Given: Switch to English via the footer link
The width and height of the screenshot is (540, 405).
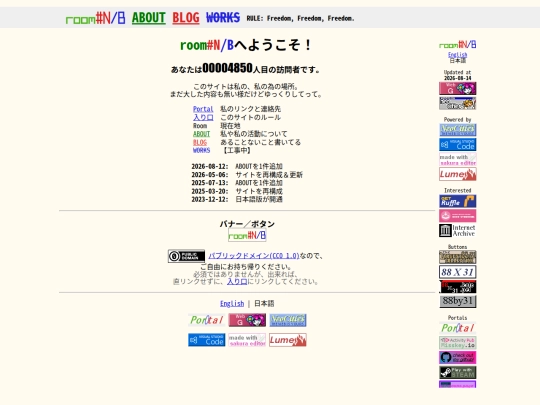Looking at the screenshot, I should [232, 304].
